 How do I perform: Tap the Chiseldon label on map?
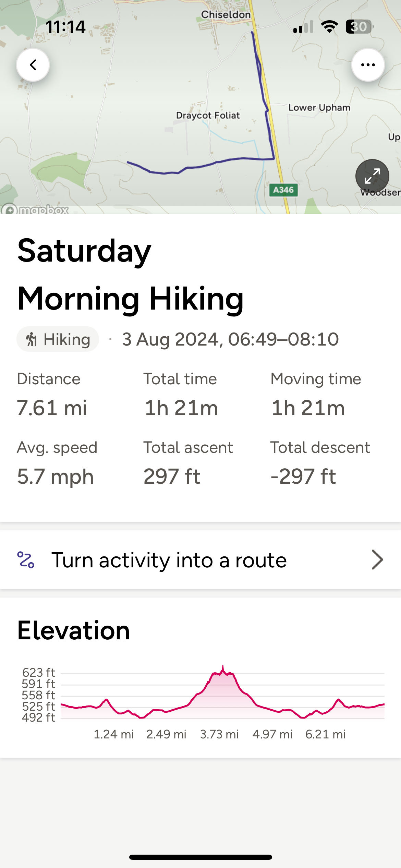pos(226,15)
